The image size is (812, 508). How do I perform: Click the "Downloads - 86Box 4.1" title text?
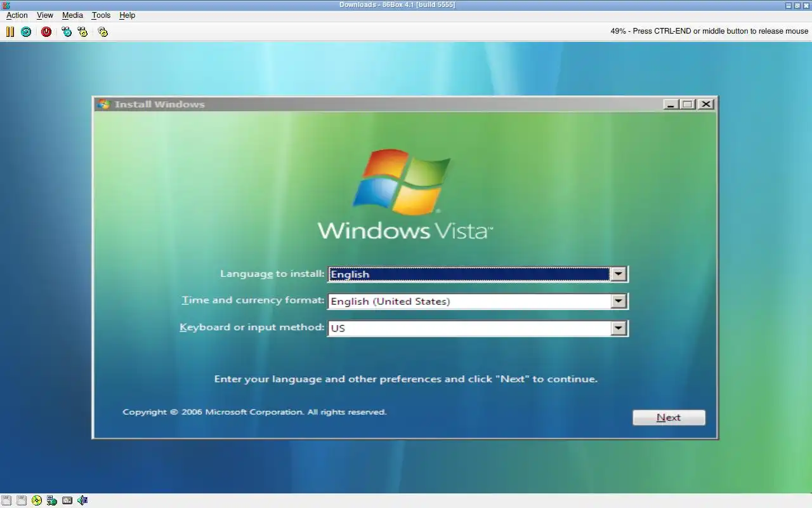[397, 5]
